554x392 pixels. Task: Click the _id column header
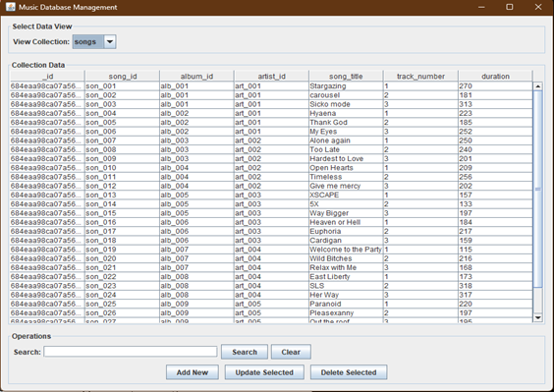[47, 77]
